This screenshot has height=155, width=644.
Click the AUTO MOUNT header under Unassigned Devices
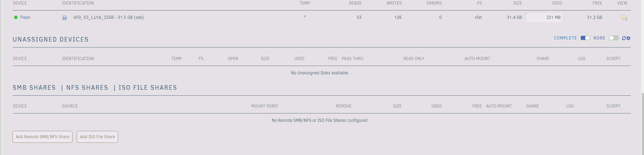pyautogui.click(x=477, y=59)
